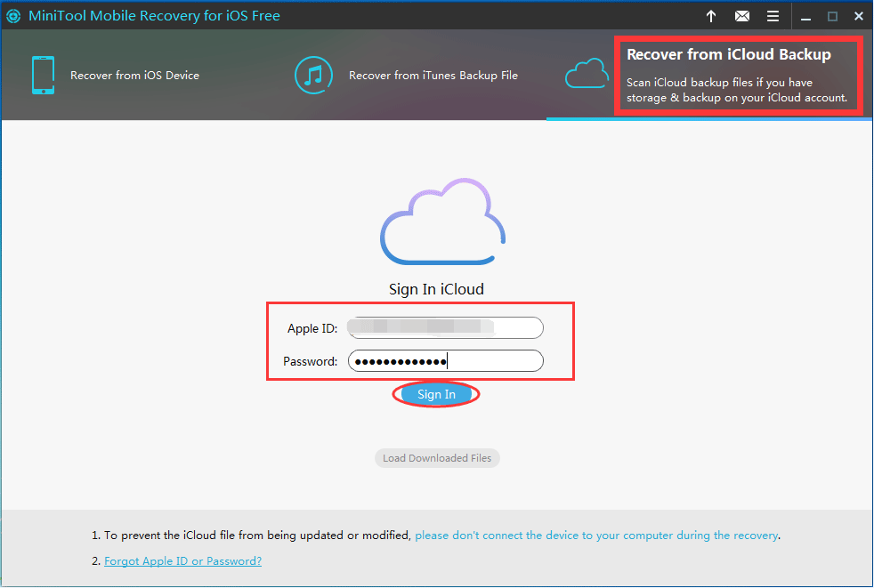The width and height of the screenshot is (874, 588).
Task: Click the Password label
Action: tap(310, 362)
